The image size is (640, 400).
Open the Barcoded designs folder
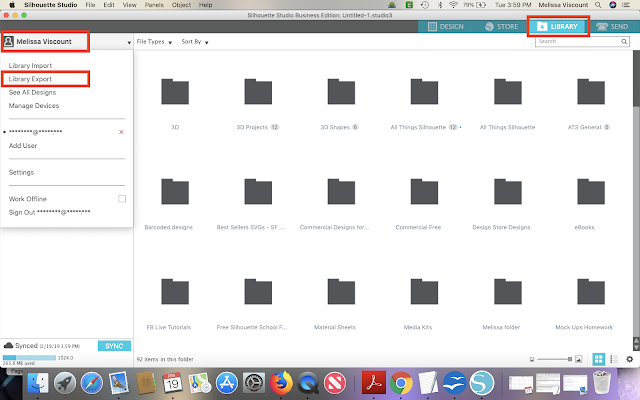(175, 191)
